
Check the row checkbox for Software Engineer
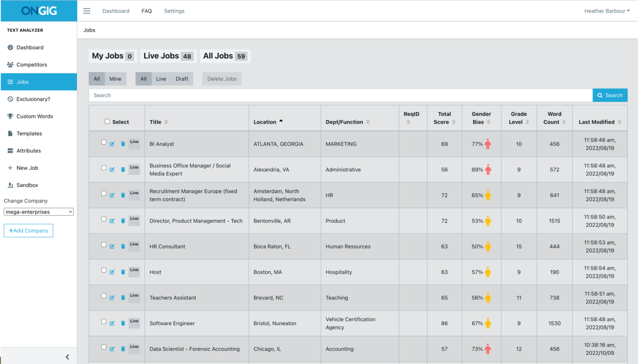coord(103,321)
